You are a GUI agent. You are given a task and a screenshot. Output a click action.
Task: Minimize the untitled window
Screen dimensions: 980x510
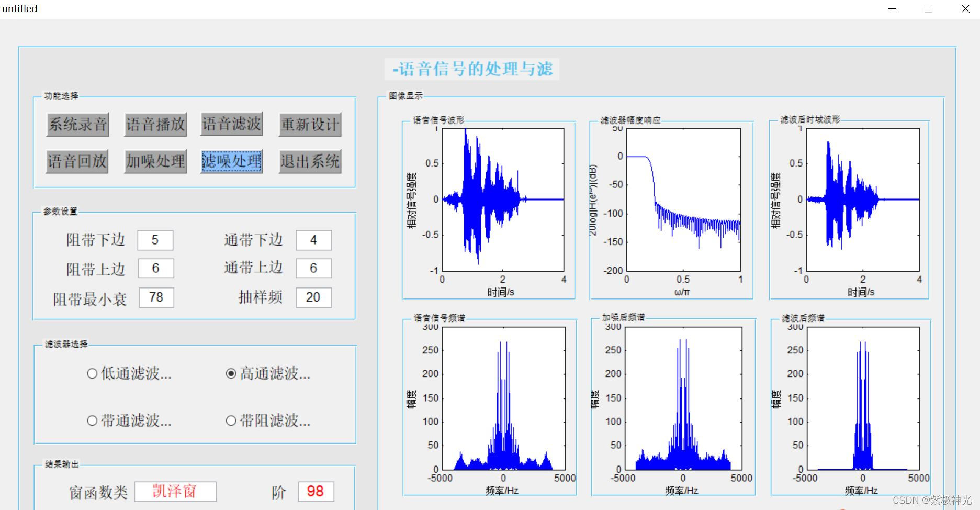tap(893, 9)
